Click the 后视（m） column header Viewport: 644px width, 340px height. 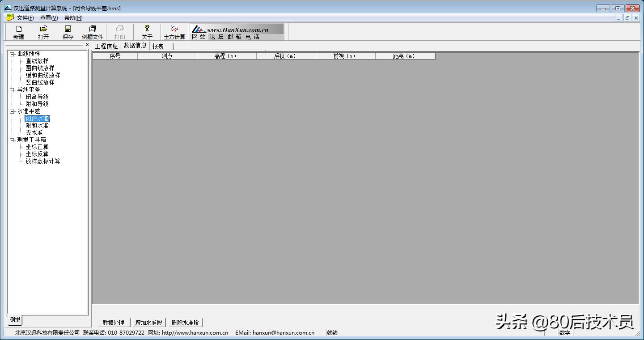point(286,56)
